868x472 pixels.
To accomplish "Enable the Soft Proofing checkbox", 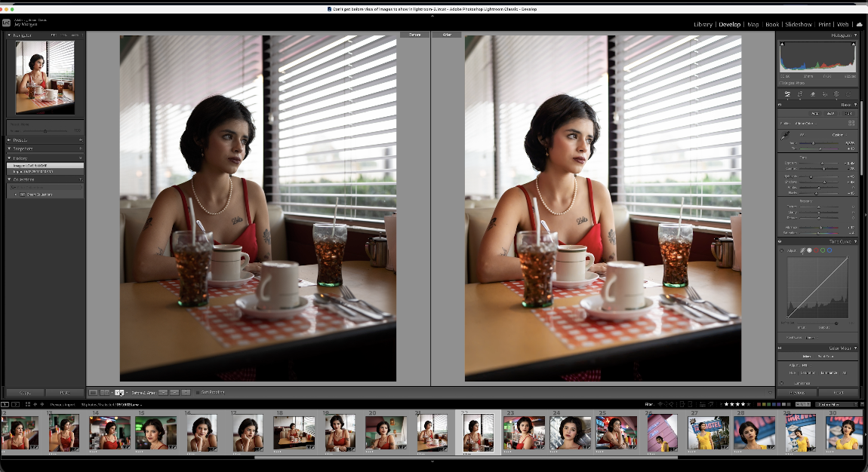I will (x=198, y=392).
